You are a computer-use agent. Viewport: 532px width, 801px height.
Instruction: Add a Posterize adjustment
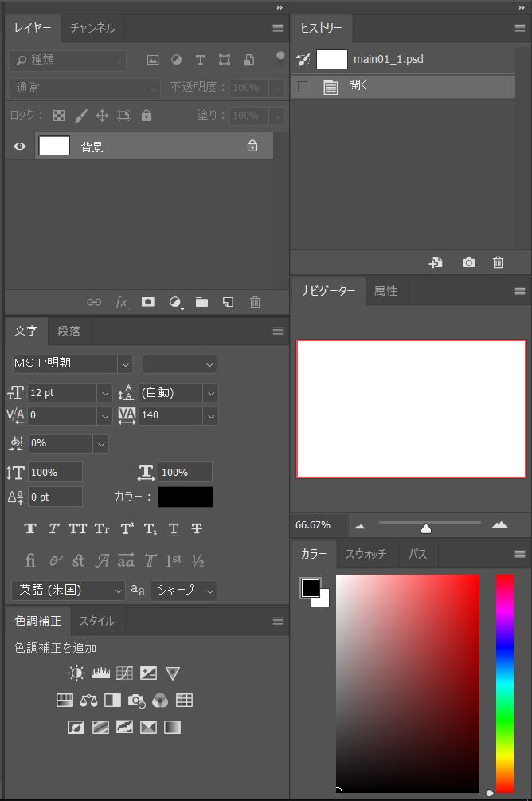point(100,727)
